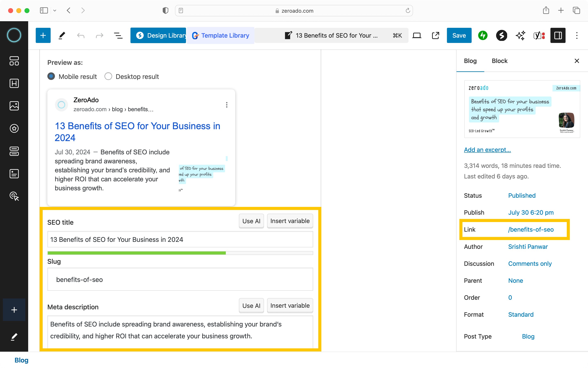Select the image block icon in sidebar
This screenshot has height=368, width=588.
14,106
